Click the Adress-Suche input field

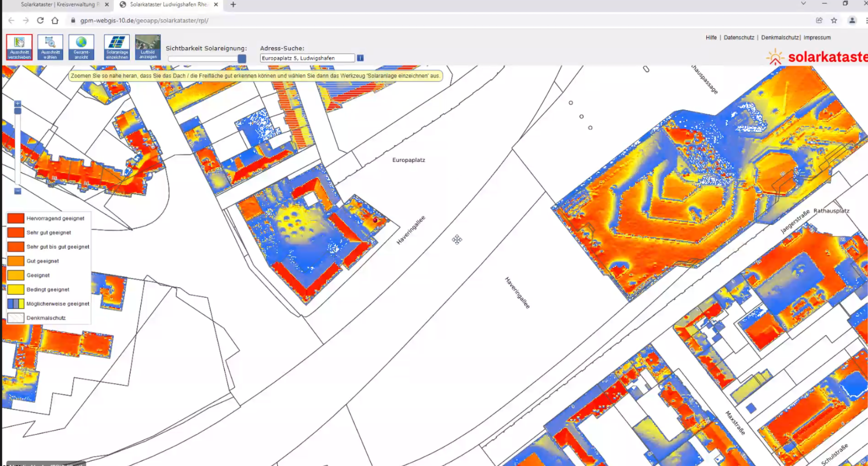[307, 58]
